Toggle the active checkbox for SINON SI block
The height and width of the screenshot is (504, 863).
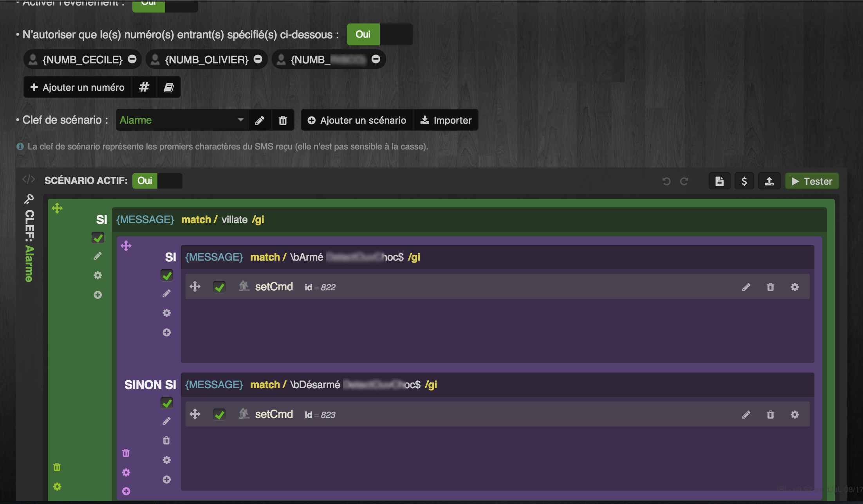click(x=166, y=403)
